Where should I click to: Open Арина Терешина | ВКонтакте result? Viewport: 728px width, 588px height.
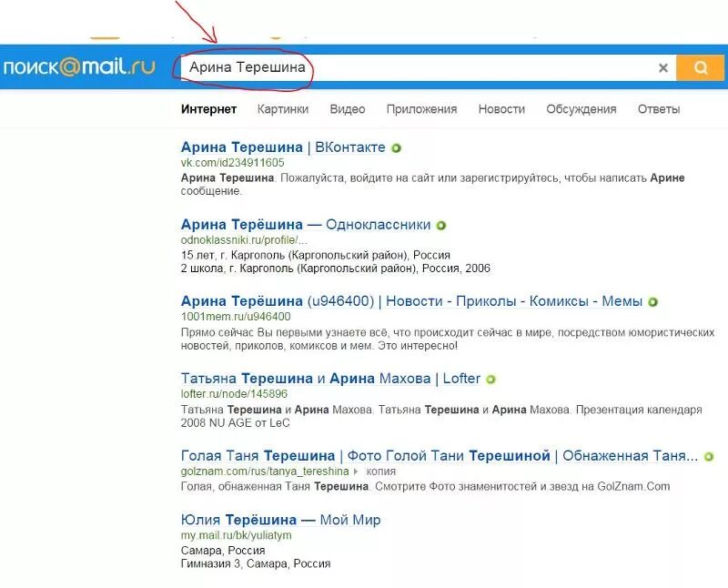point(283,147)
